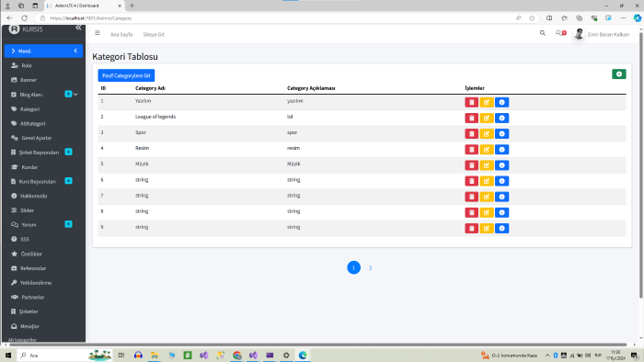Open Genel Ayarlar in sidebar
644x362 pixels.
coord(43,138)
